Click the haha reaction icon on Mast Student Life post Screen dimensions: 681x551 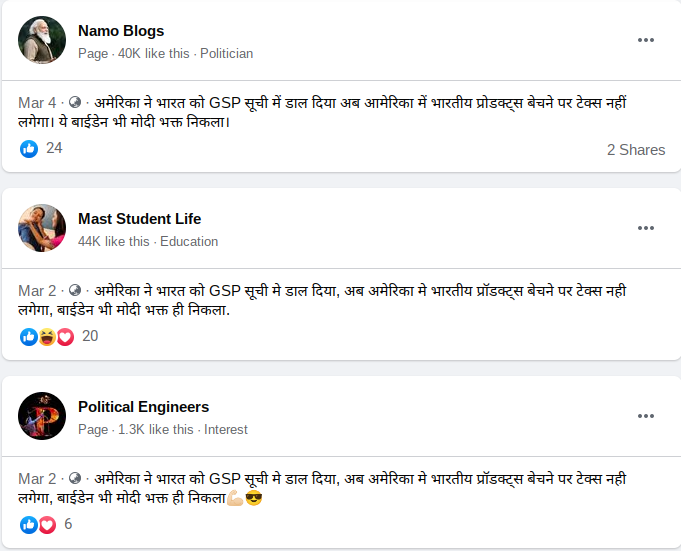[47, 337]
